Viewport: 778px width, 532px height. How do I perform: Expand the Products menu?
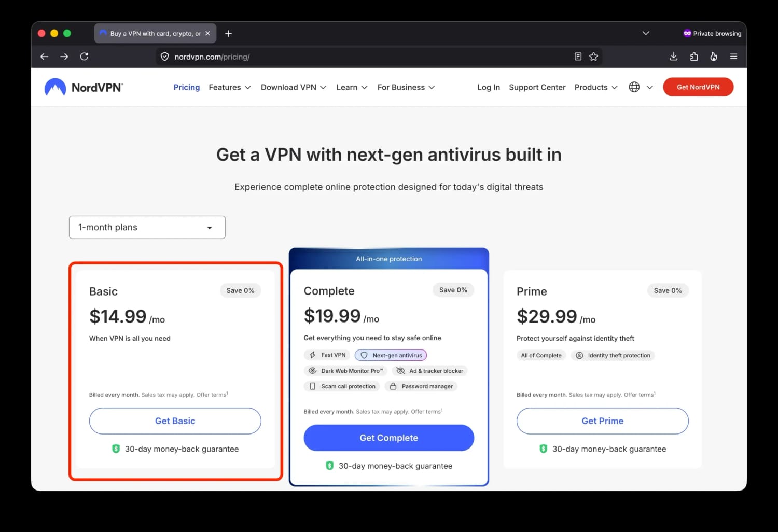pyautogui.click(x=596, y=87)
